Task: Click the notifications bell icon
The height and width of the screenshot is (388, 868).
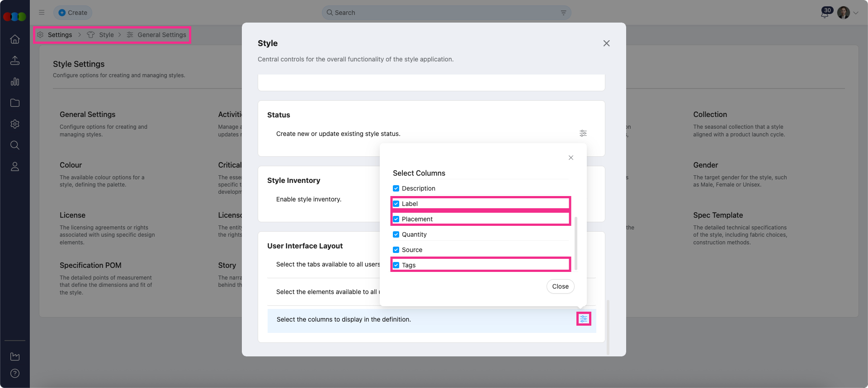Action: pyautogui.click(x=825, y=13)
